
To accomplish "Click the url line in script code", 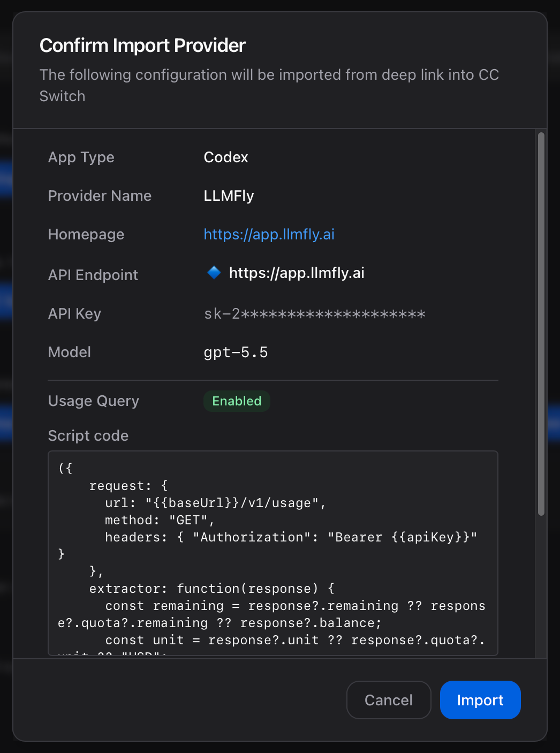I will 216,503.
